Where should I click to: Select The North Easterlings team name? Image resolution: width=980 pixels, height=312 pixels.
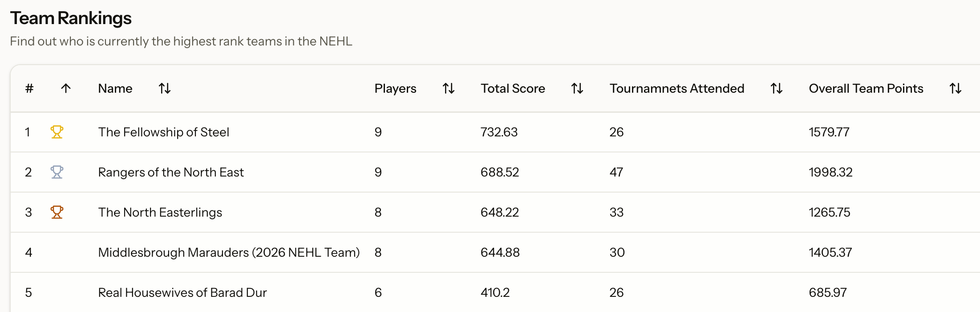point(160,212)
